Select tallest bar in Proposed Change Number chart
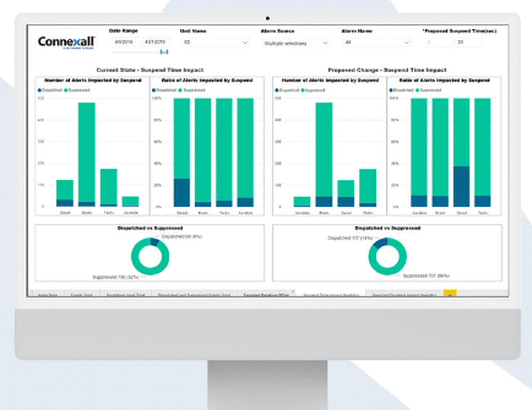Screen dimensions: 532x410 (324, 155)
